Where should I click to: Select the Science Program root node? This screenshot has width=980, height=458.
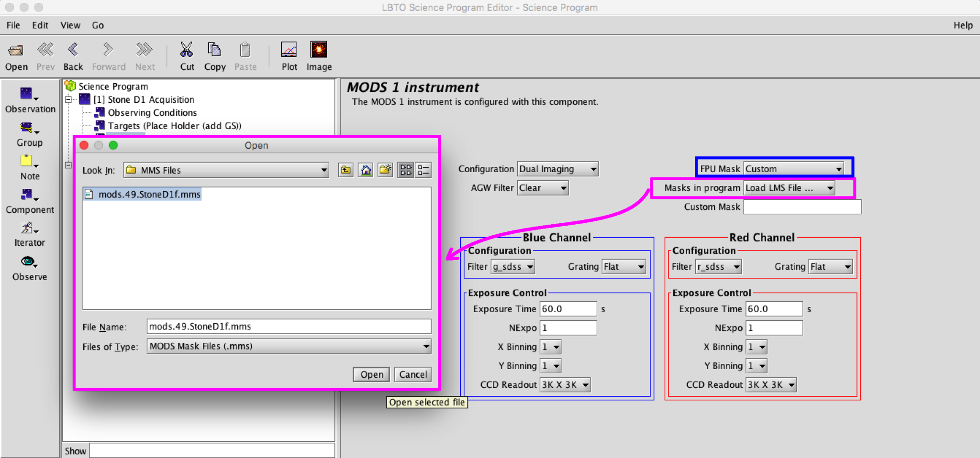113,87
